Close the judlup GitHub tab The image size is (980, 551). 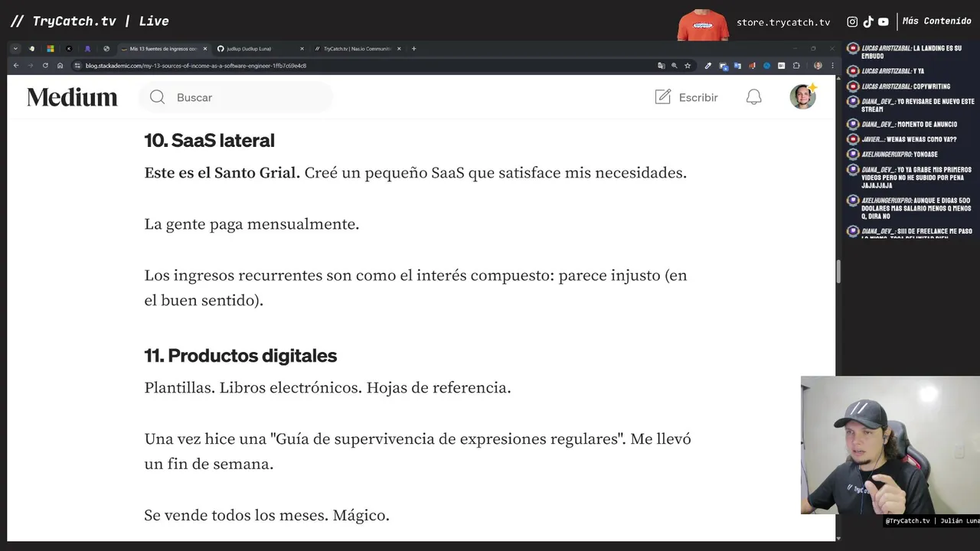pyautogui.click(x=302, y=49)
